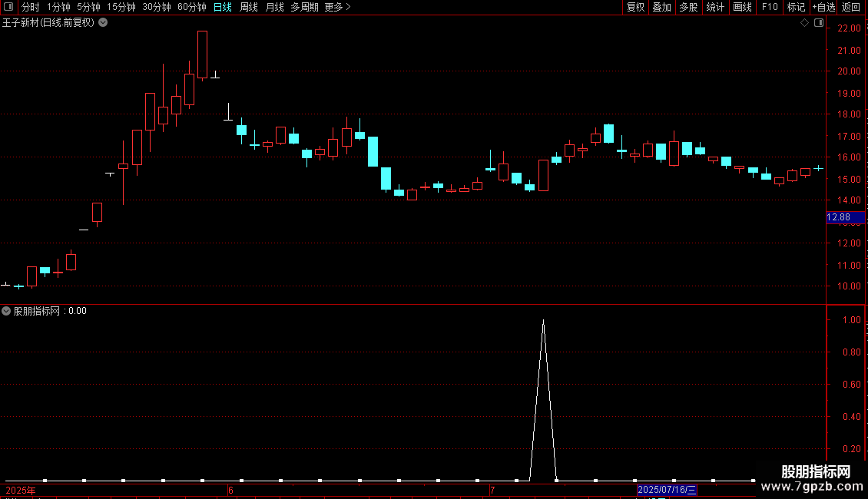The width and height of the screenshot is (868, 499).
Task: Click the 叠加 overlay button
Action: [661, 7]
